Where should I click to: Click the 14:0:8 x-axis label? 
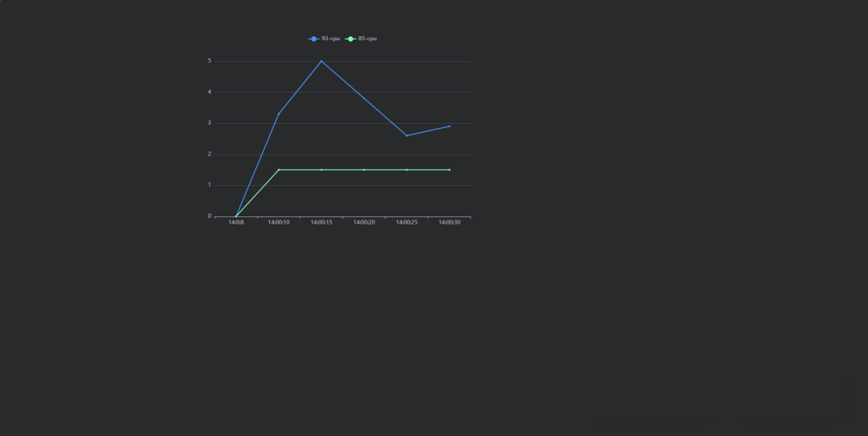(236, 222)
